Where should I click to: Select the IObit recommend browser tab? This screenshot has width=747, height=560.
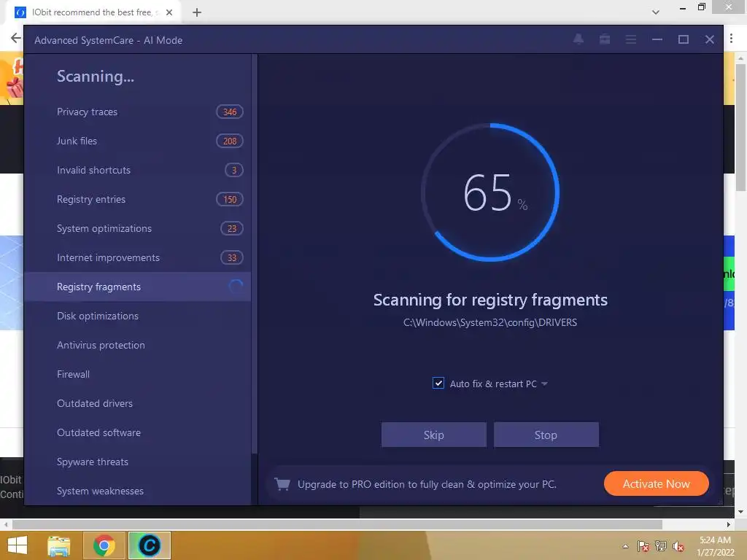click(x=93, y=12)
